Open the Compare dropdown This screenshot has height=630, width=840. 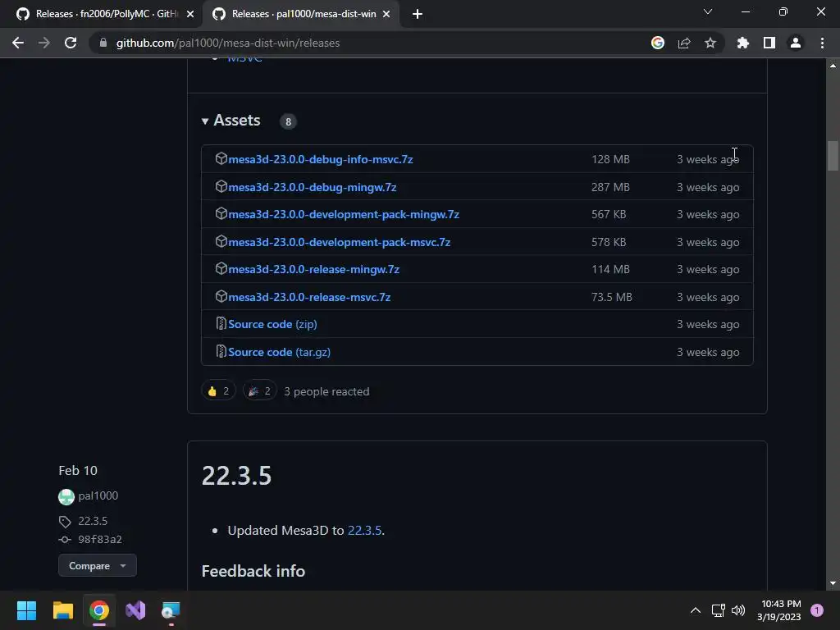coord(98,566)
